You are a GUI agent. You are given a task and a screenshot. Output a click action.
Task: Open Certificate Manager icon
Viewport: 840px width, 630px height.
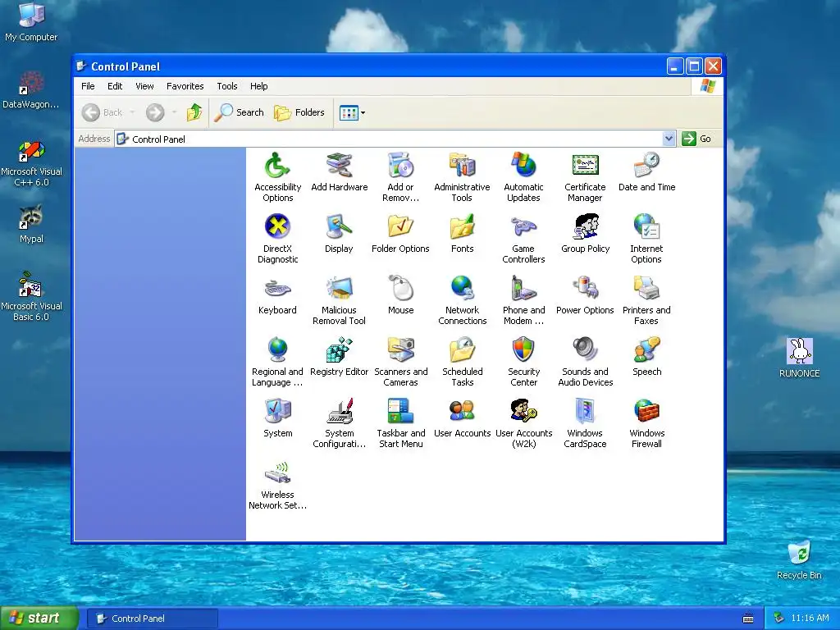pyautogui.click(x=585, y=165)
